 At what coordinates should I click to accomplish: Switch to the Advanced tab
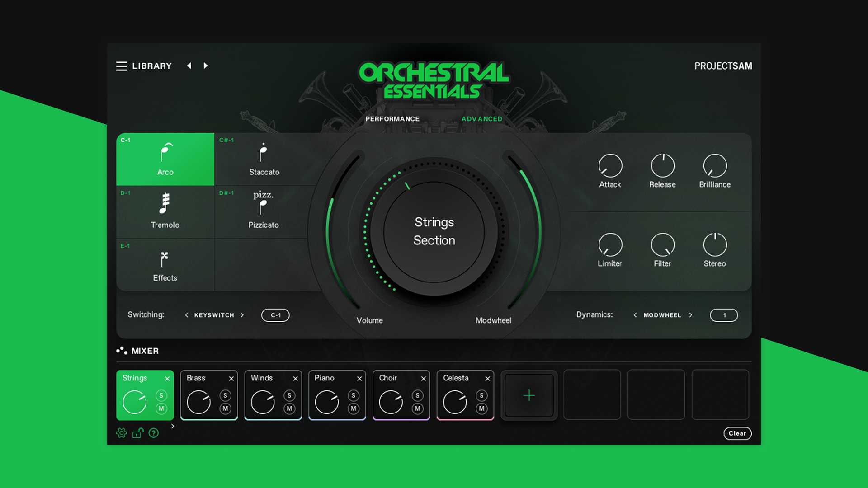point(482,119)
